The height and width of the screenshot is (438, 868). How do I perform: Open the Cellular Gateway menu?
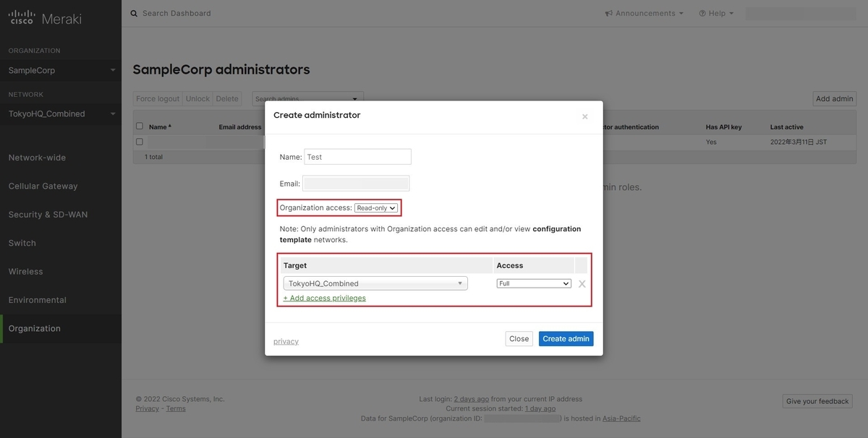(43, 186)
